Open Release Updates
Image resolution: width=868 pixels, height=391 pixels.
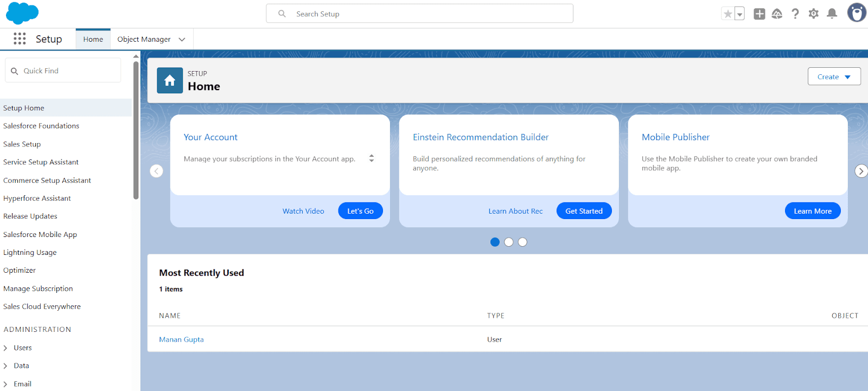click(30, 216)
